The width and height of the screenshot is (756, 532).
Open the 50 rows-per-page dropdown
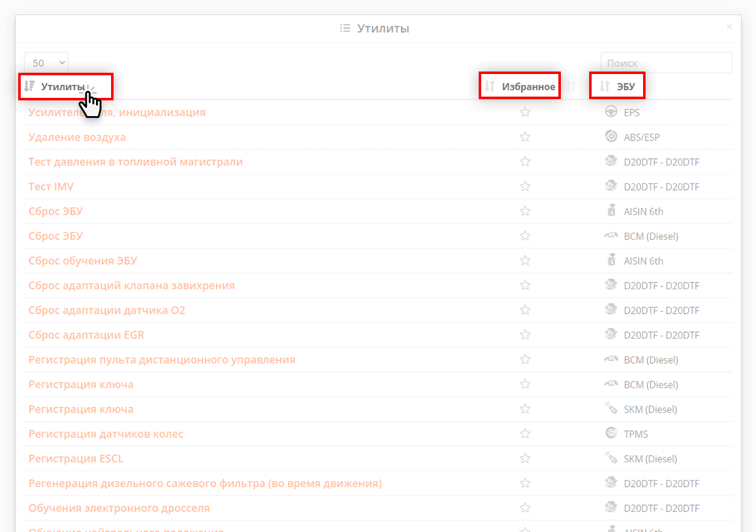(46, 63)
